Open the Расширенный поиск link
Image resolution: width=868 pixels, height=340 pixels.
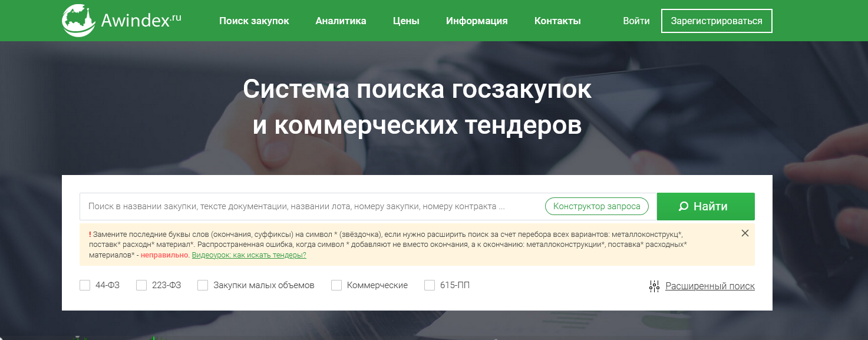(710, 286)
